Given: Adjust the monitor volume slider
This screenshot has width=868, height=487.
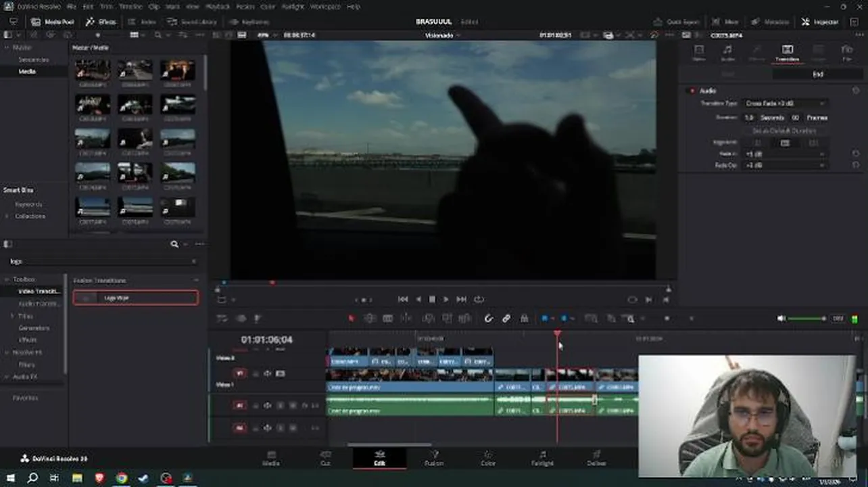Looking at the screenshot, I should point(806,319).
